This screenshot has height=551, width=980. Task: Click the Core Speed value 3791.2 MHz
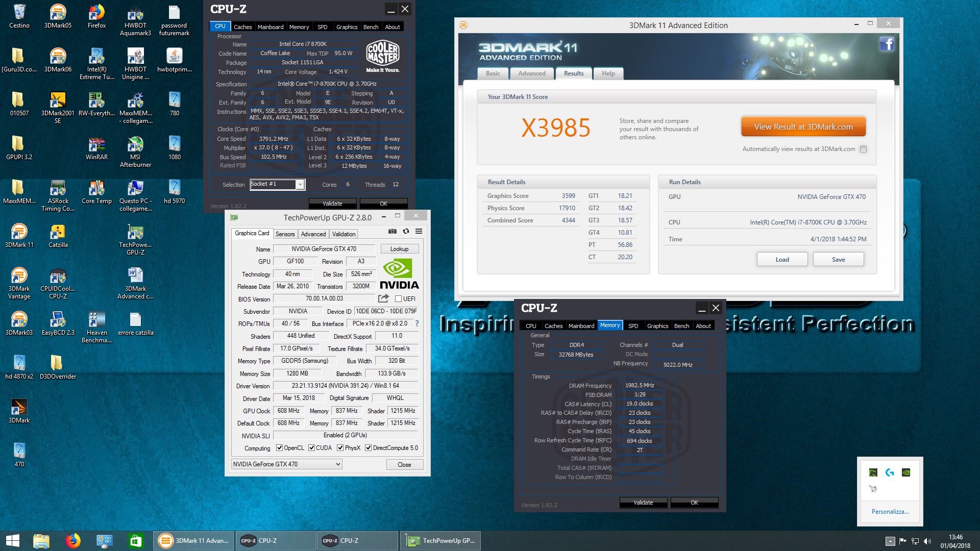[x=274, y=139]
